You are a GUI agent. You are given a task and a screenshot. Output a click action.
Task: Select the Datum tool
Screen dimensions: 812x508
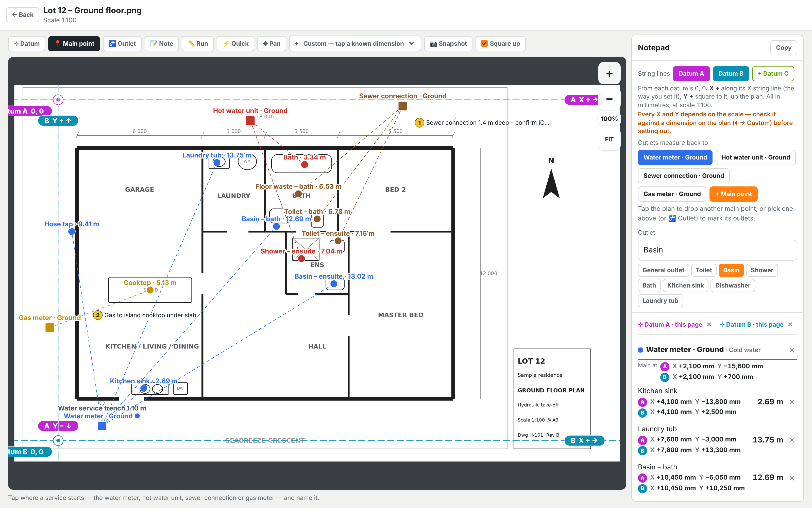point(26,44)
